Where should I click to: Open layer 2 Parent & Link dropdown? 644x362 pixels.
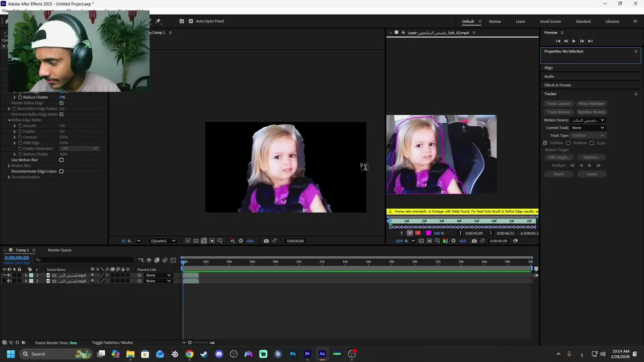(x=158, y=281)
